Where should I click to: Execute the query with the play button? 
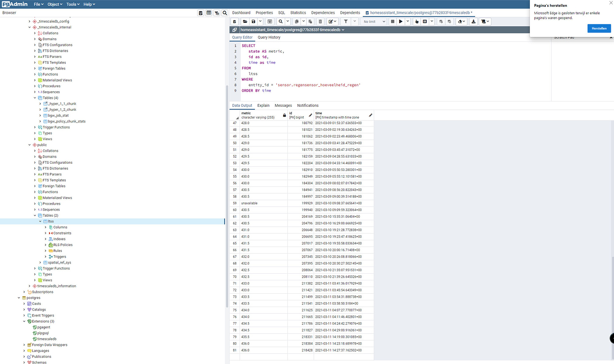tap(400, 21)
